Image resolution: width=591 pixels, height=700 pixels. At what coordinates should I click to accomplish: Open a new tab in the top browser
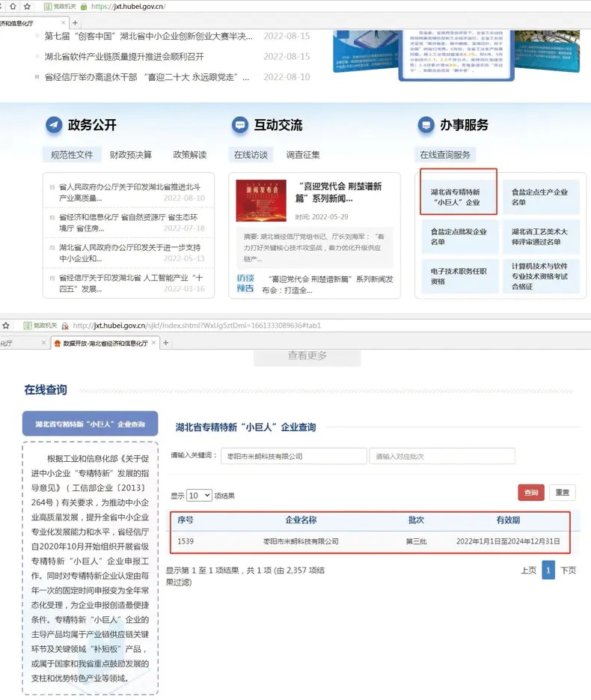point(75,22)
